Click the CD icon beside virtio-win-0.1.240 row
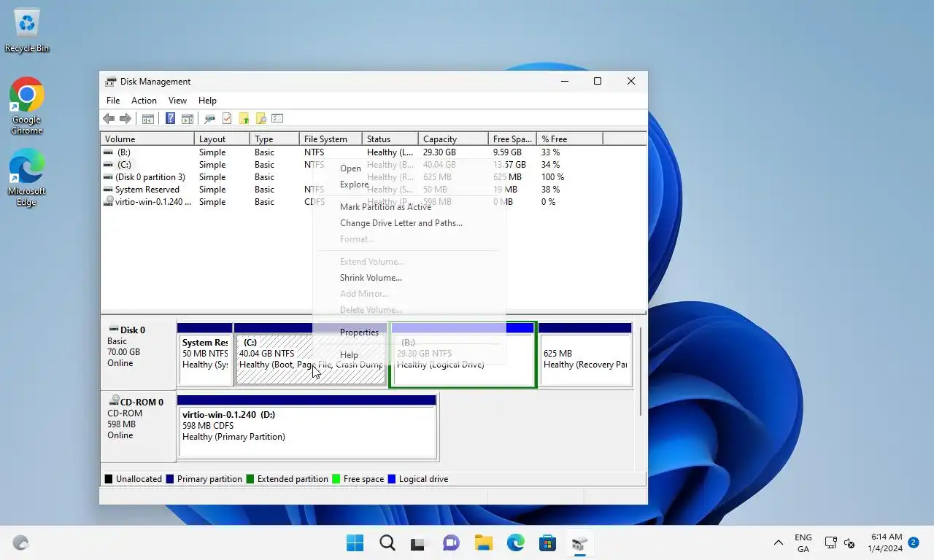Image resolution: width=934 pixels, height=560 pixels. (109, 201)
